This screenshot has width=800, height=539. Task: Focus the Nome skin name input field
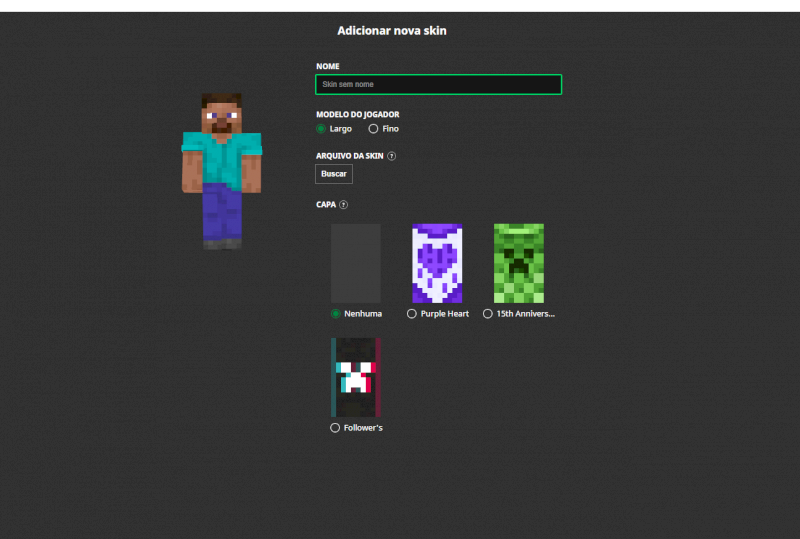(x=438, y=85)
